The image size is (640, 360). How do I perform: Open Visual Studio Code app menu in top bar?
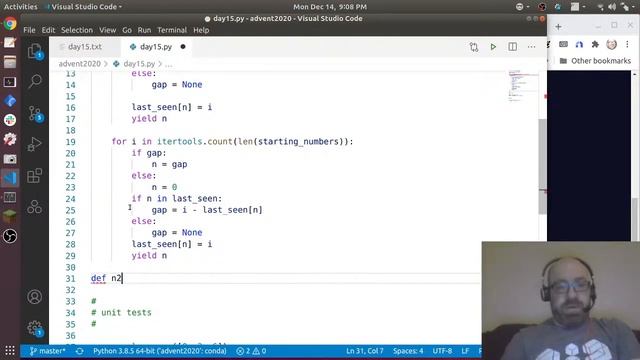click(84, 7)
